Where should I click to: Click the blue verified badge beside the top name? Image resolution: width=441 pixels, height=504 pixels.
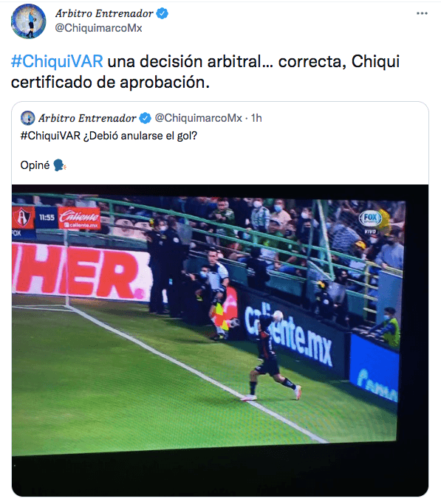point(162,13)
